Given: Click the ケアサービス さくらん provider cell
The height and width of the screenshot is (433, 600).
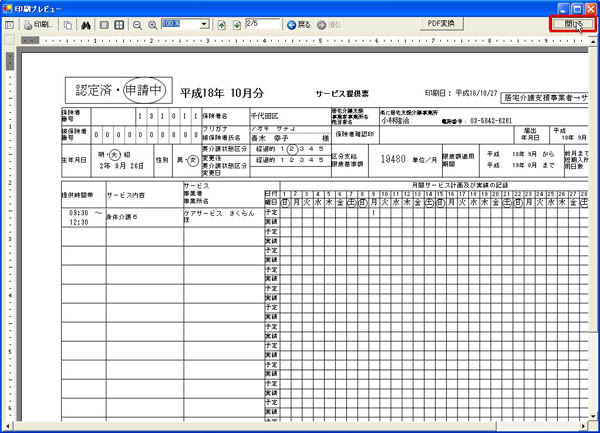Looking at the screenshot, I should [223, 217].
